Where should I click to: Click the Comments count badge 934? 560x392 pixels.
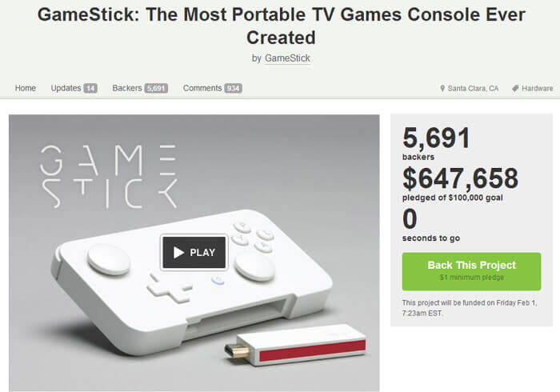233,88
